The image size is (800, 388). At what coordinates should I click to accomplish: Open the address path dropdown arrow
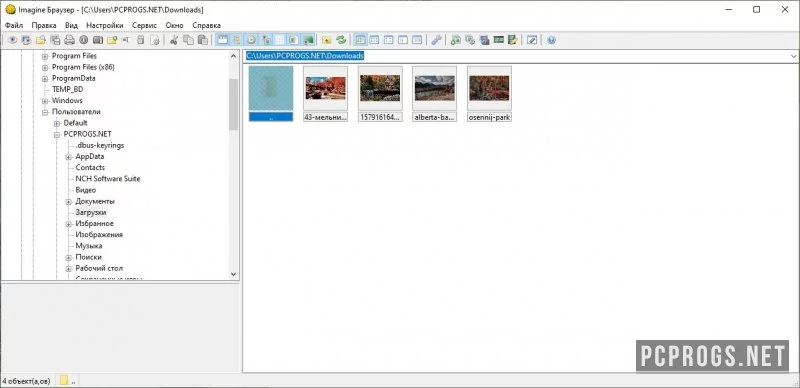tap(793, 56)
